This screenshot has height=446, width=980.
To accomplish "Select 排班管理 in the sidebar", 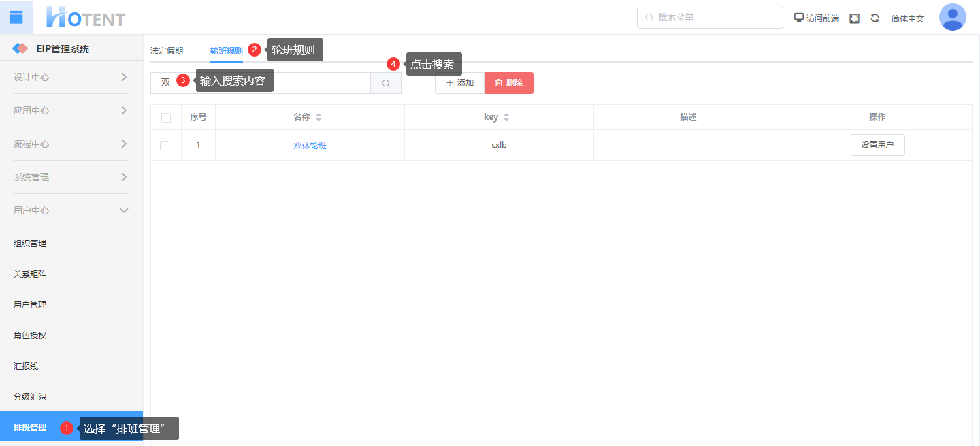I will tap(71, 428).
